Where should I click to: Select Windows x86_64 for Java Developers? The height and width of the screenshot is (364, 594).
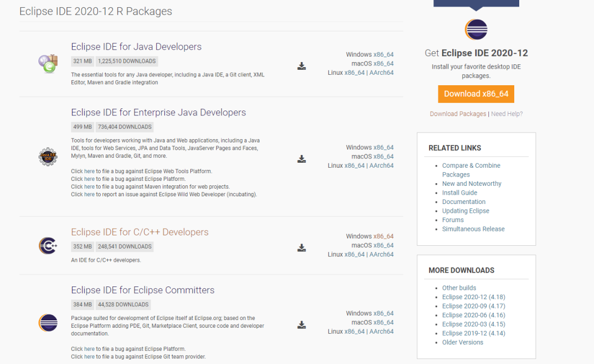pos(383,54)
